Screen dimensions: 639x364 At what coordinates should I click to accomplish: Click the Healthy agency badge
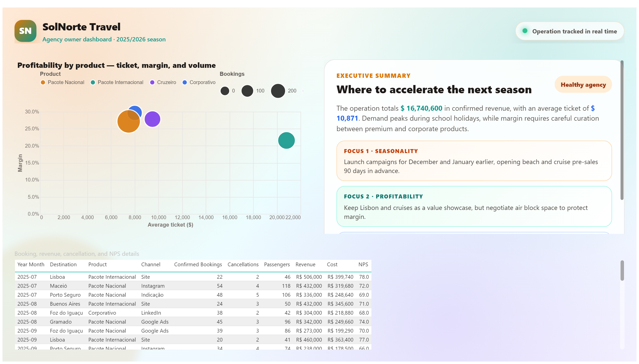click(583, 85)
